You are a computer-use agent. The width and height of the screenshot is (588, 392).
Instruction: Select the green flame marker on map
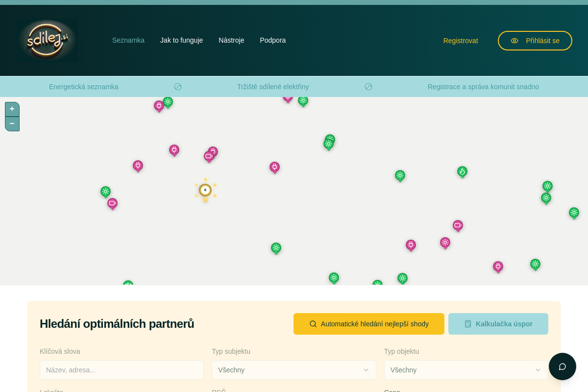tap(462, 171)
